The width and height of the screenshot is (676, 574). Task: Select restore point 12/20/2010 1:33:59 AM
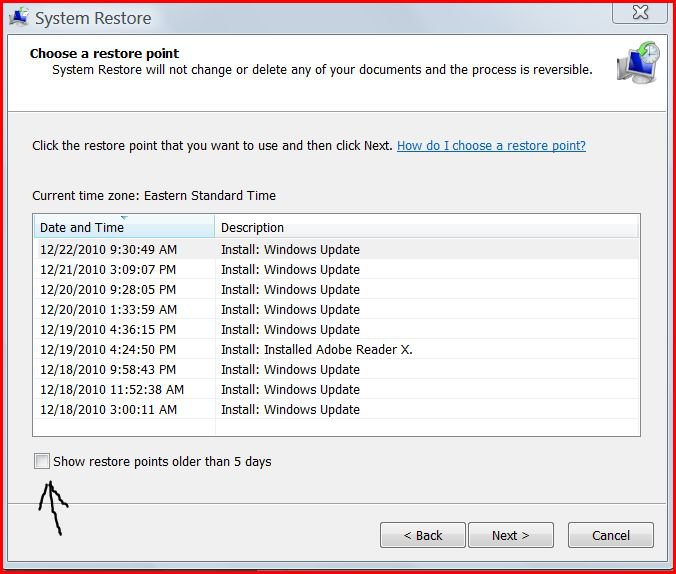click(x=336, y=309)
